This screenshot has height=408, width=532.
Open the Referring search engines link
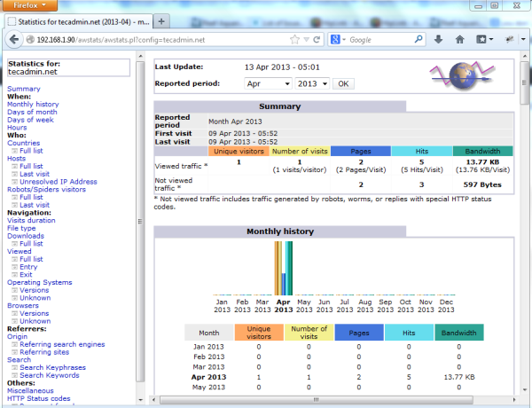click(x=61, y=344)
